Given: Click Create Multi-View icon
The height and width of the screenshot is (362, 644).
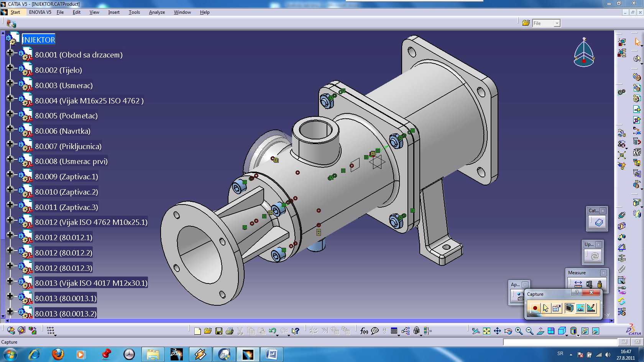Looking at the screenshot, I should (x=551, y=331).
